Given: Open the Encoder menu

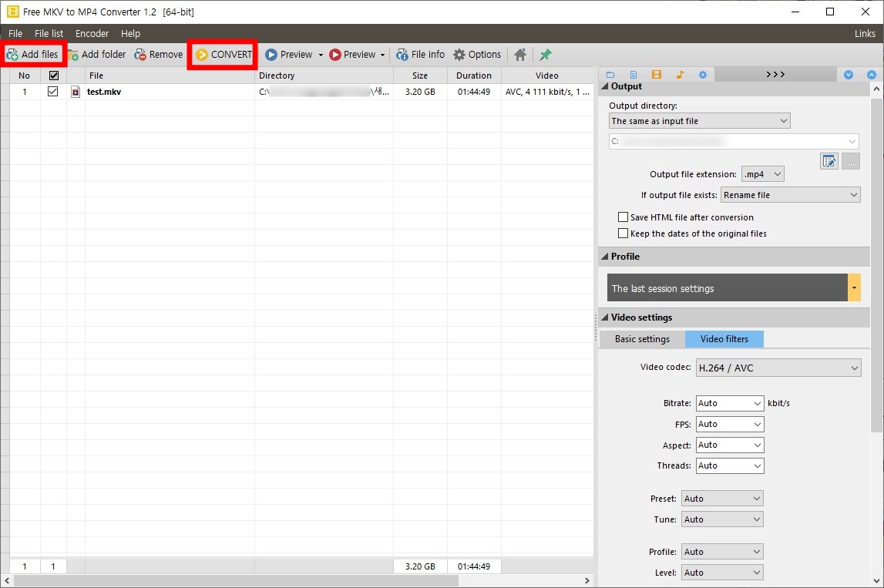Looking at the screenshot, I should [x=92, y=33].
